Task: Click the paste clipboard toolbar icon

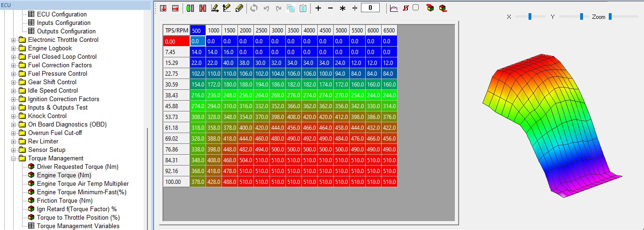Action: click(x=303, y=8)
